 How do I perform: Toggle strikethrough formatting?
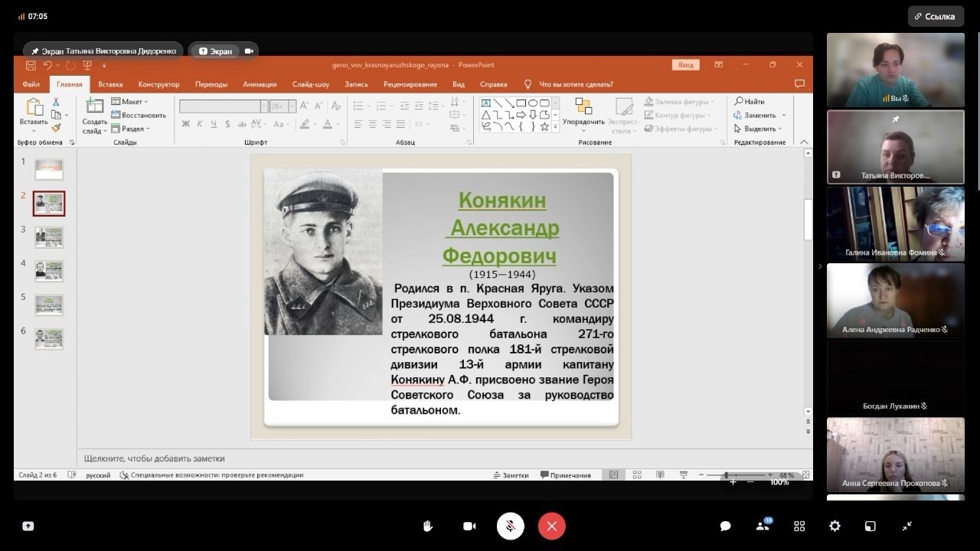click(240, 124)
